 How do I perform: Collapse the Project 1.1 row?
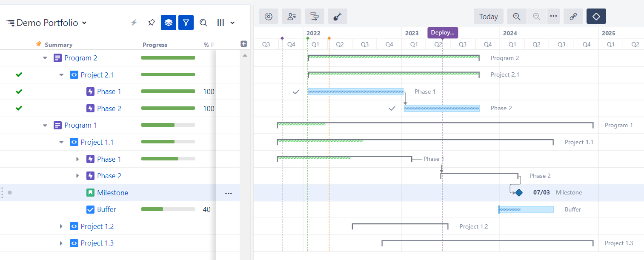61,142
